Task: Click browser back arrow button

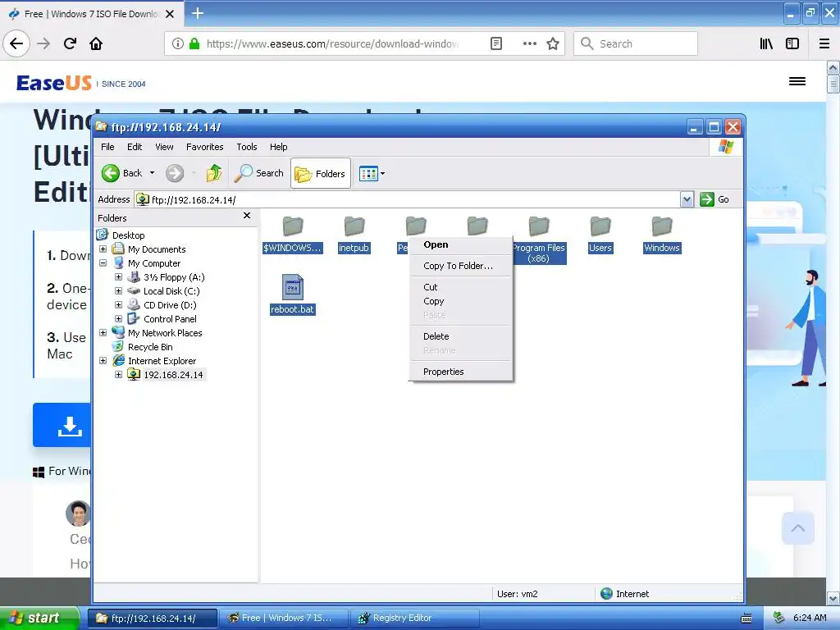Action: (16, 43)
